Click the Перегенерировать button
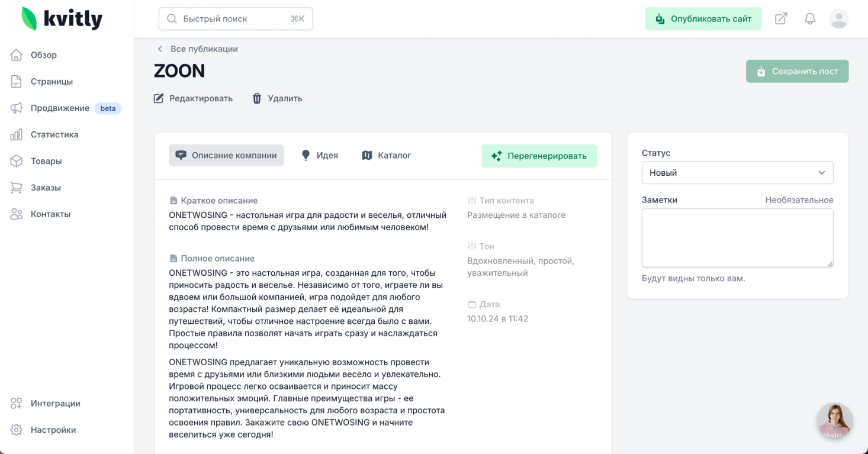 pos(539,156)
